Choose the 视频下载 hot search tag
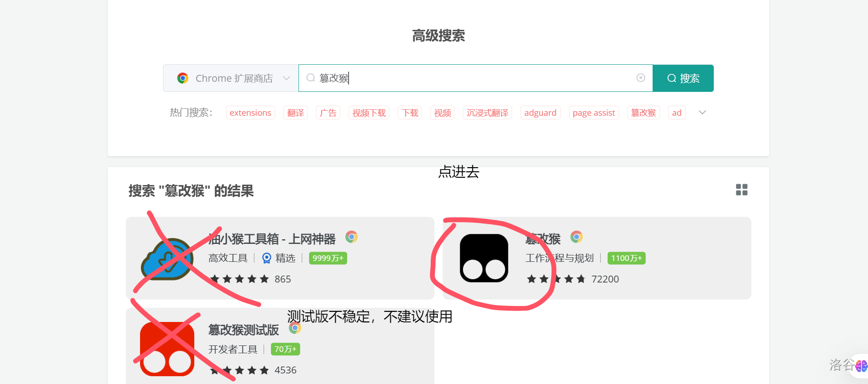868x384 pixels. pos(369,113)
